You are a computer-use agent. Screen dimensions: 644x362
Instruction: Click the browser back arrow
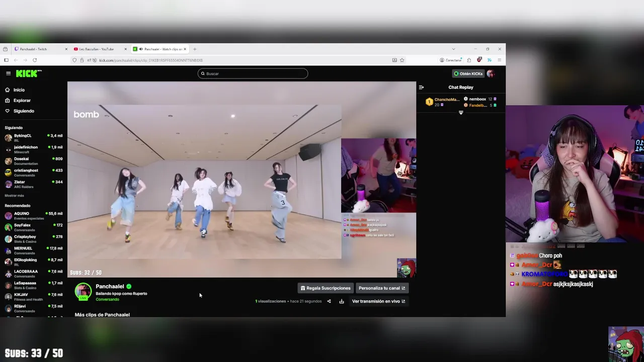(16, 60)
